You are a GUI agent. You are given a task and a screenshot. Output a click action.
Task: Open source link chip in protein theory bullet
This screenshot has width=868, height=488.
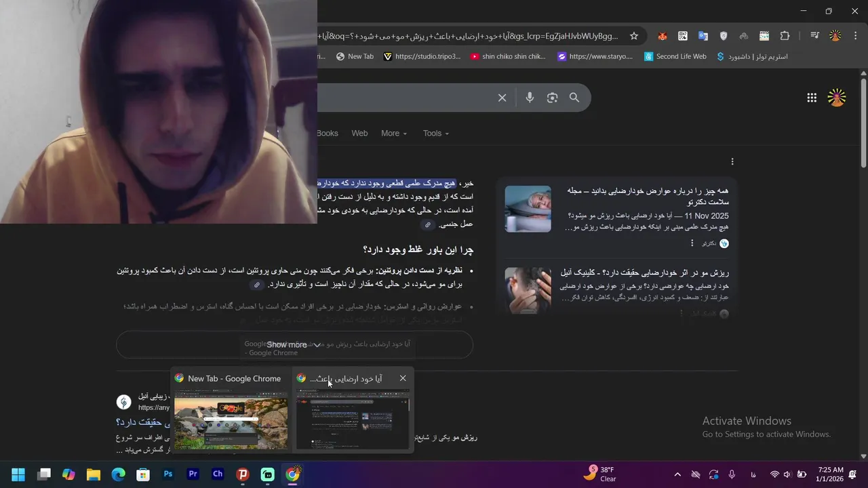(x=256, y=285)
